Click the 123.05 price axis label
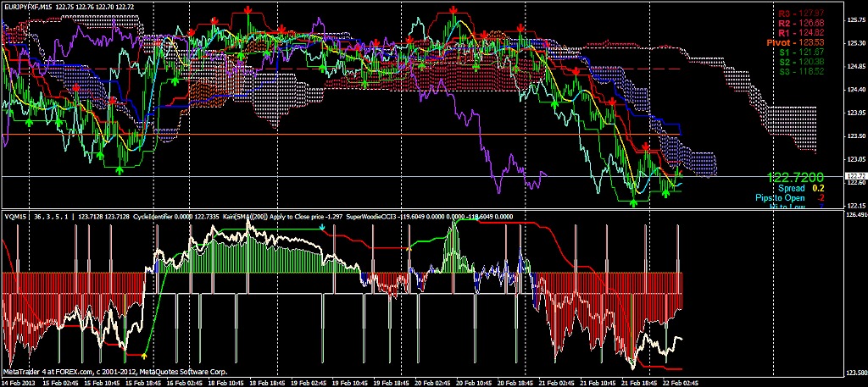The height and width of the screenshot is (387, 868). point(855,159)
